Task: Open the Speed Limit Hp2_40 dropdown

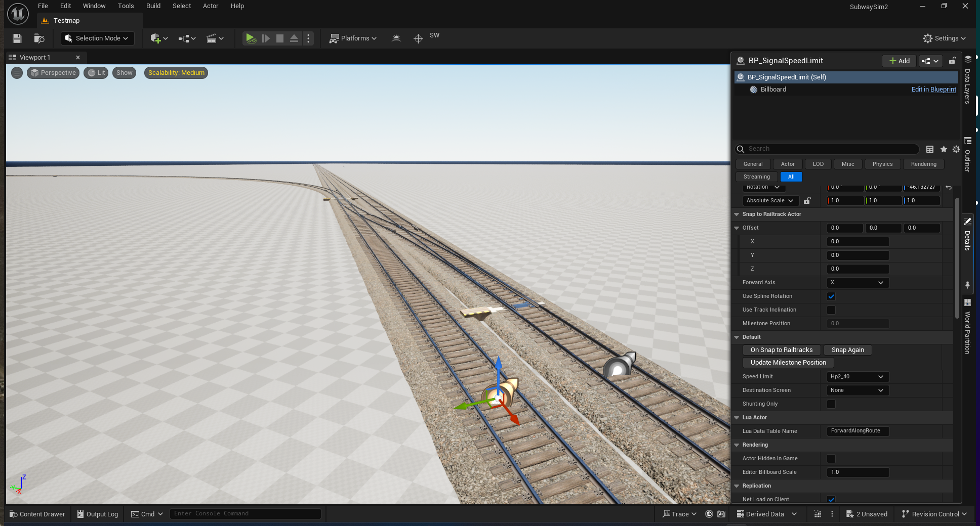Action: (857, 377)
